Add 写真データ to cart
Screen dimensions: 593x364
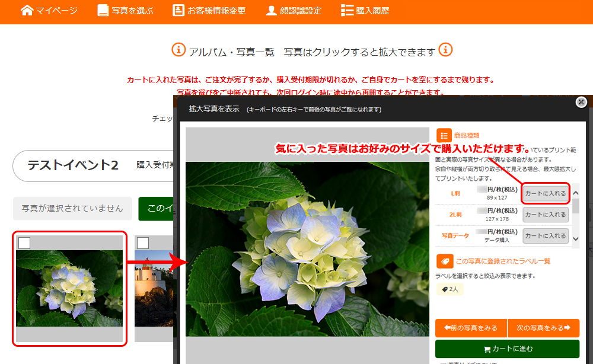click(545, 235)
